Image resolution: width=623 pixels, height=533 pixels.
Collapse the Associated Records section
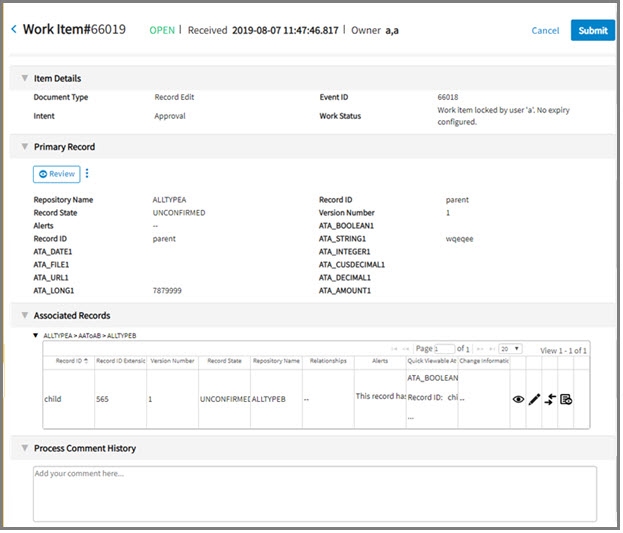[x=23, y=316]
